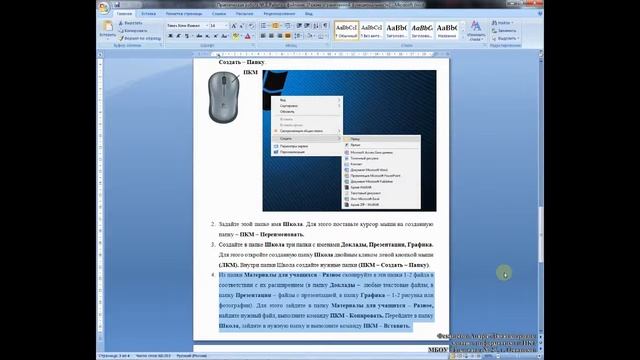Click the Change Styles (Изменить стили) button
Viewport: 640px width, 360px height.
[476, 31]
